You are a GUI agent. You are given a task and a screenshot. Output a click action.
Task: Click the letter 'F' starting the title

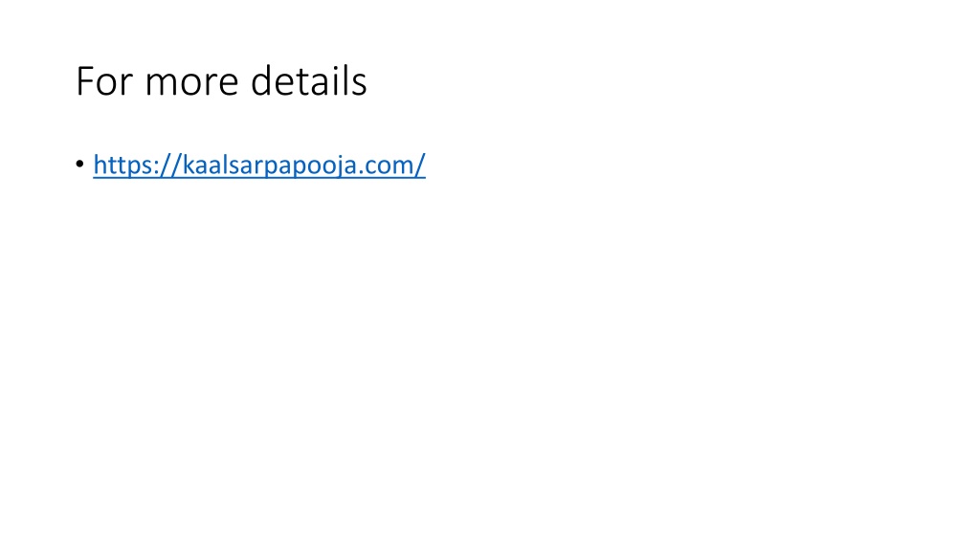pos(85,81)
